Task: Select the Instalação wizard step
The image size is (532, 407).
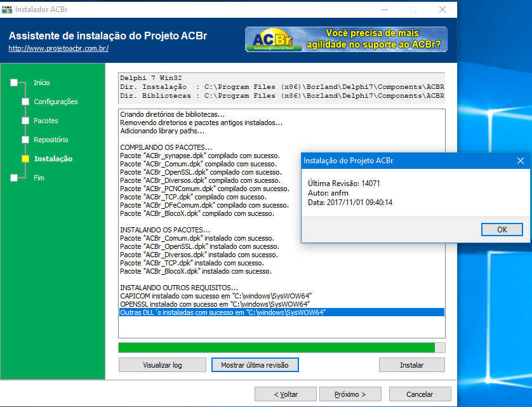Action: (x=53, y=159)
